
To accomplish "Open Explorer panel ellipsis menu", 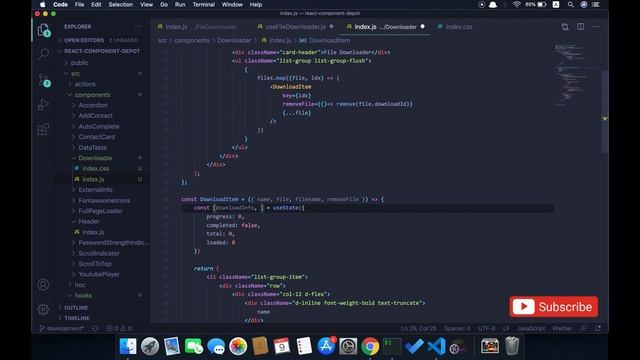I will coord(137,27).
